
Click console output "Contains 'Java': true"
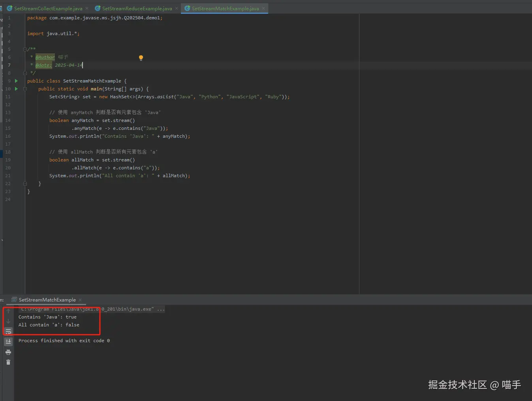click(47, 317)
